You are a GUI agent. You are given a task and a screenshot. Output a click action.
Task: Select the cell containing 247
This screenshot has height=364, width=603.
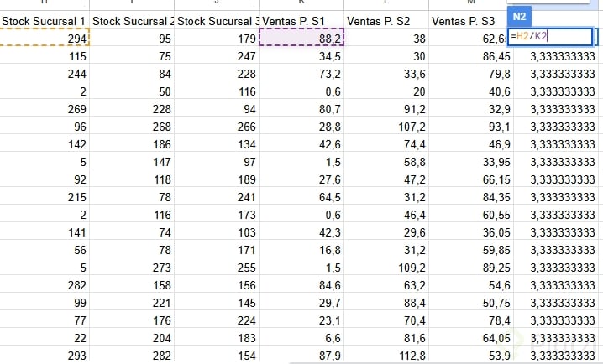click(217, 55)
